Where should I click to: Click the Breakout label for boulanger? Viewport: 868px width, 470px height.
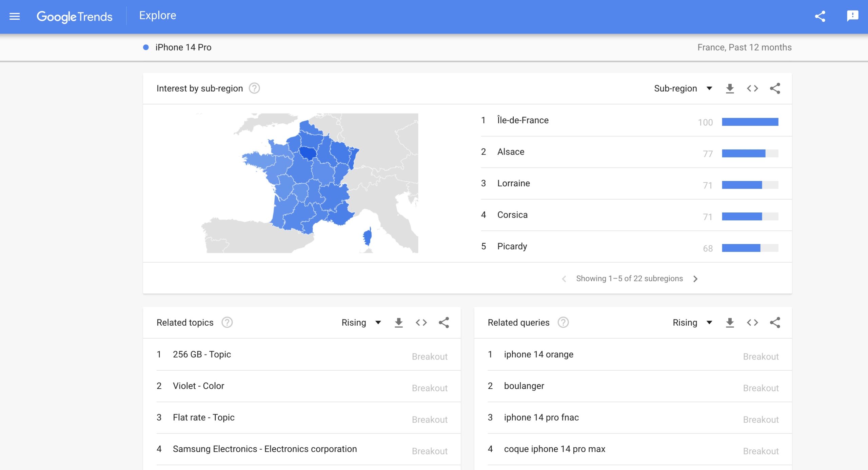click(761, 388)
